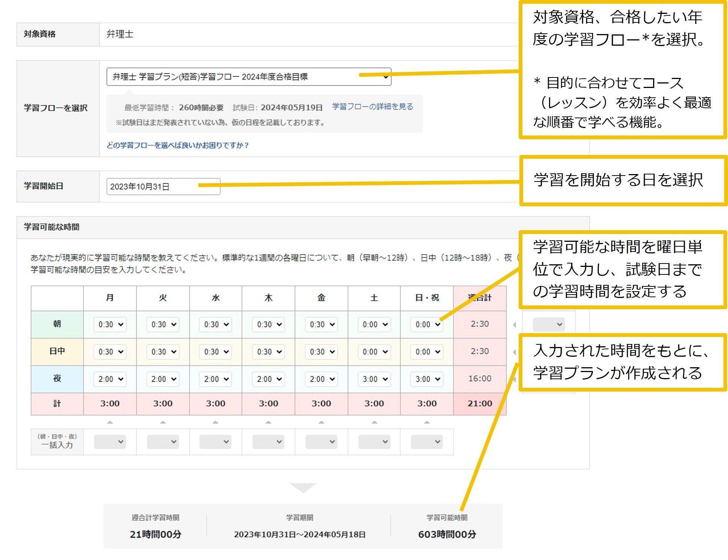Open Thursday morning (朝) time dropdown

tap(269, 325)
